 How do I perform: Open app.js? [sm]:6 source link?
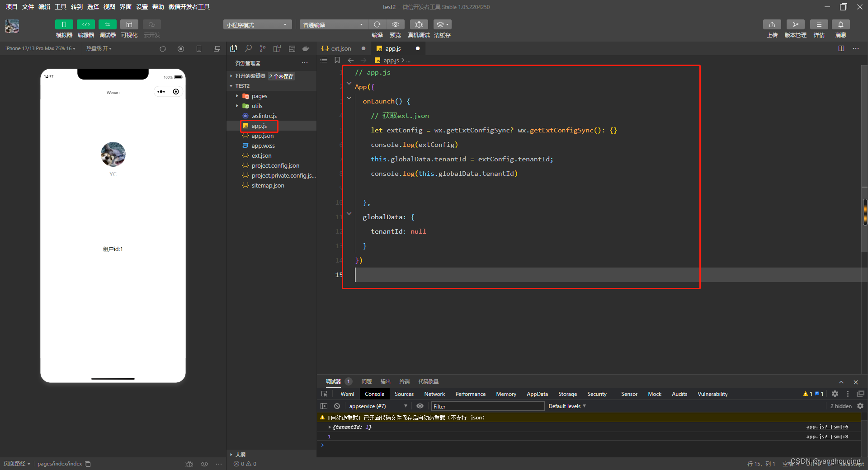827,427
